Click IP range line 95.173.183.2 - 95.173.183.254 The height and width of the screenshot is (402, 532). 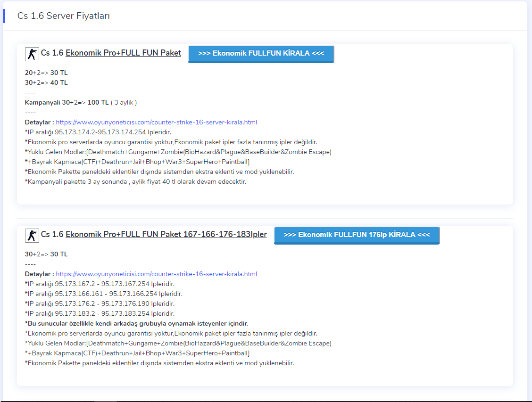100,313
